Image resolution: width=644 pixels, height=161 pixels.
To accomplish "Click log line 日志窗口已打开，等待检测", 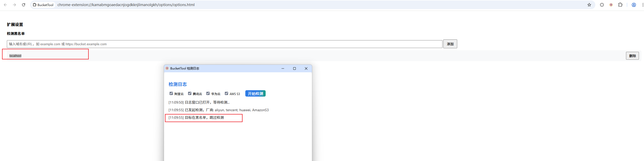I will tap(199, 102).
